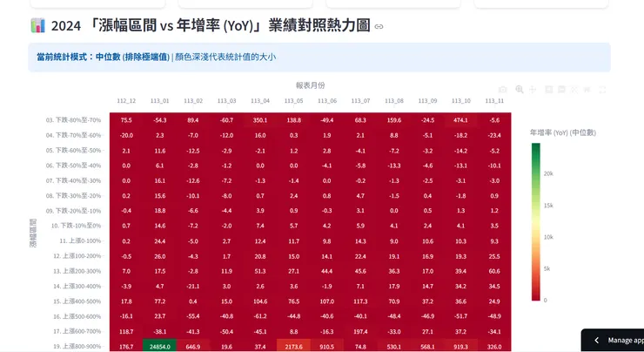Click row label 19. 上漲800-900%
Image resolution: width=644 pixels, height=352 pixels.
(77, 346)
